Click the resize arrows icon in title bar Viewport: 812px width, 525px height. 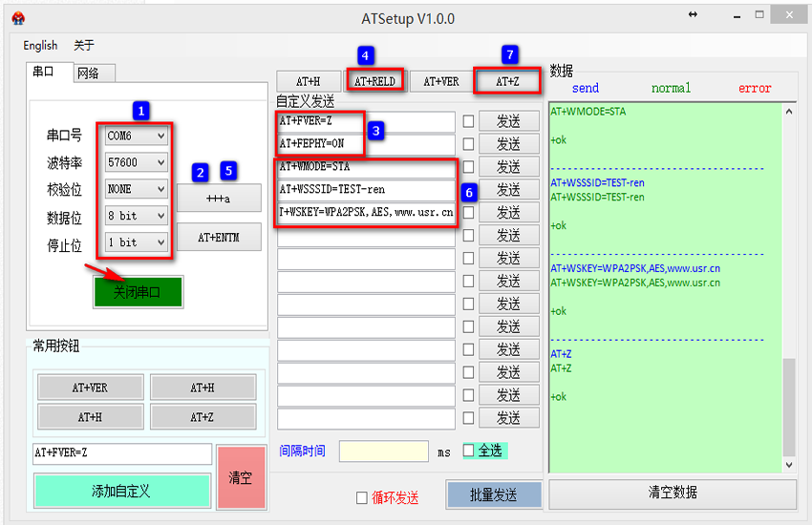pos(719,15)
